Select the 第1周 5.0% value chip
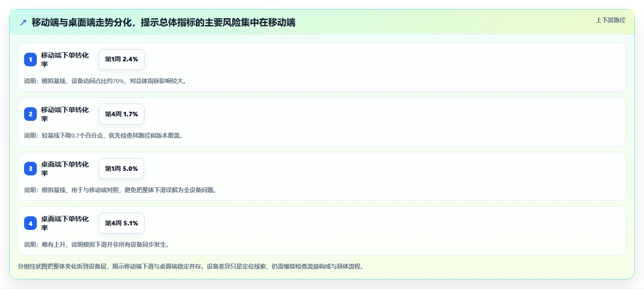 [x=121, y=169]
